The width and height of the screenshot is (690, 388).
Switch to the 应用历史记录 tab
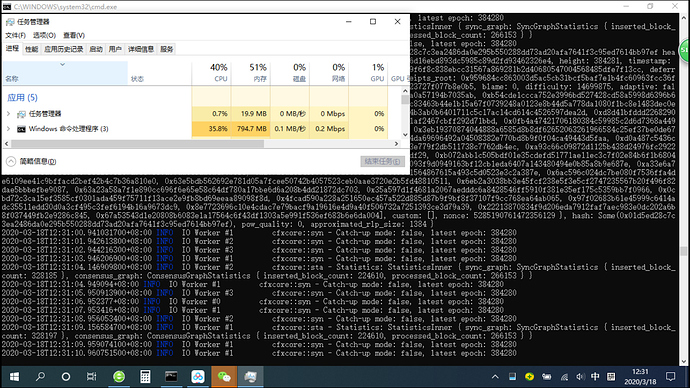[x=63, y=49]
